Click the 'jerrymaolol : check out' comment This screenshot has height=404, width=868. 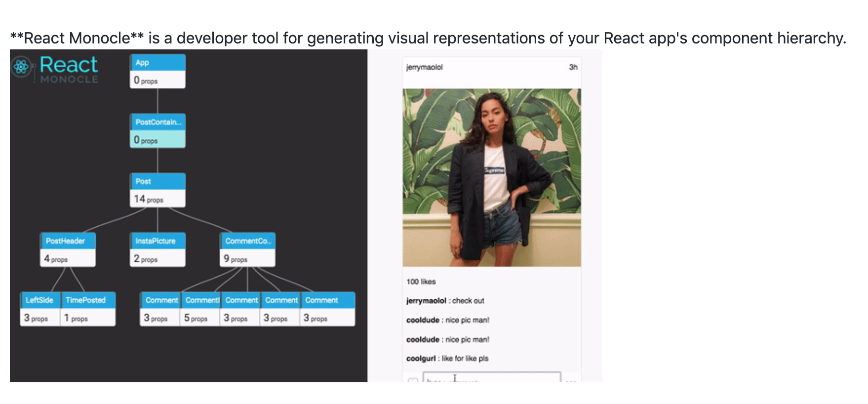tap(445, 301)
